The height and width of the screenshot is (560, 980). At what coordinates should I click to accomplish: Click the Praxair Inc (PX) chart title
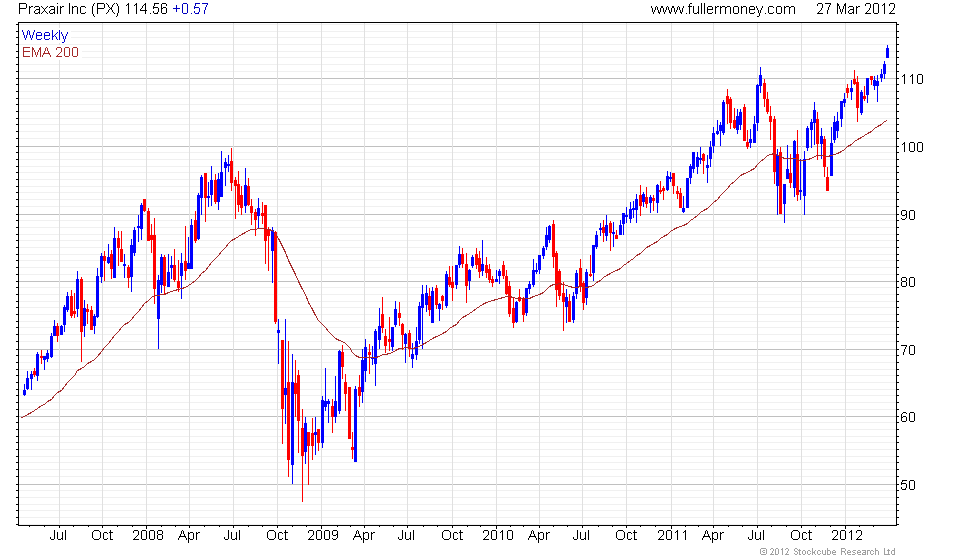point(69,9)
